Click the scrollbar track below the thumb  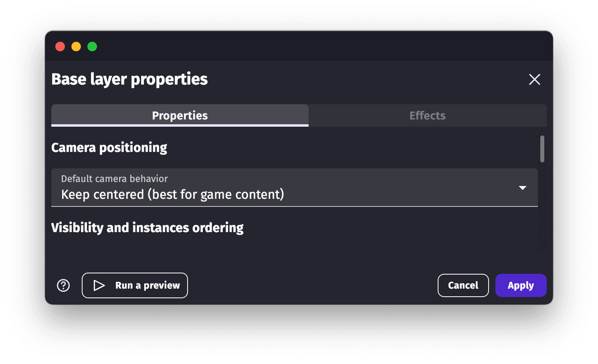(x=542, y=208)
